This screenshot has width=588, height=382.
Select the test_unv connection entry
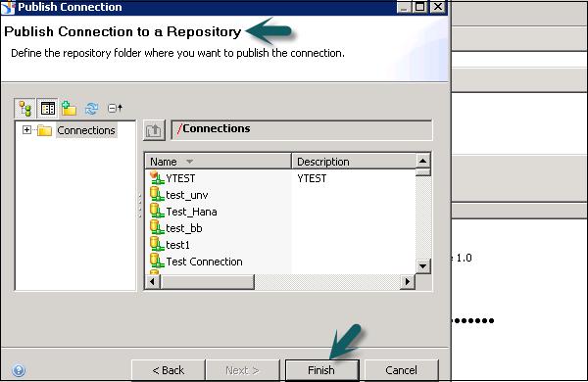click(187, 195)
